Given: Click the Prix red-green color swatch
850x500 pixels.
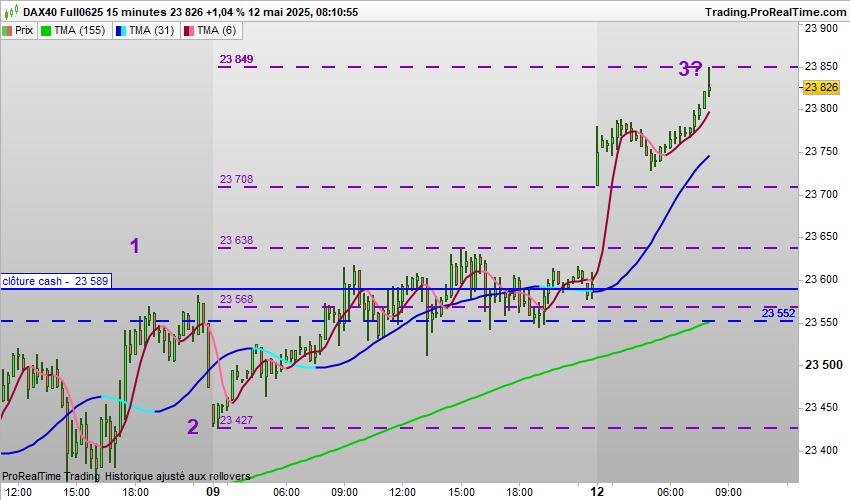Looking at the screenshot, I should [7, 31].
